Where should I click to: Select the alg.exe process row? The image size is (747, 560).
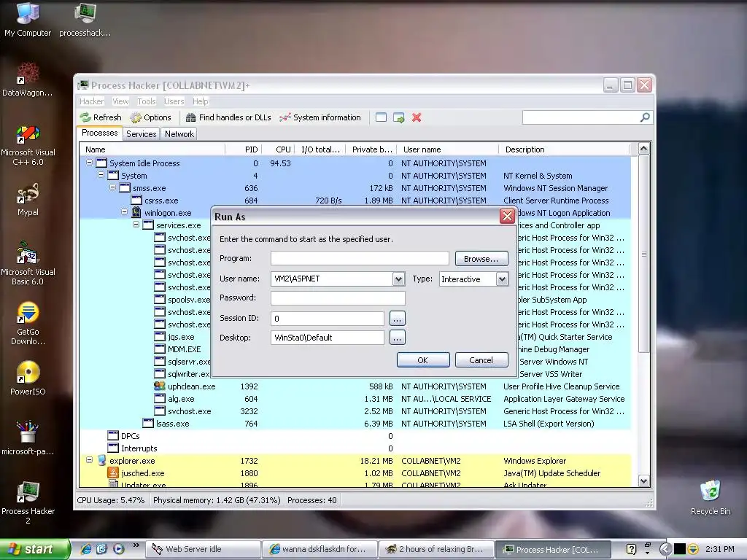(x=355, y=399)
